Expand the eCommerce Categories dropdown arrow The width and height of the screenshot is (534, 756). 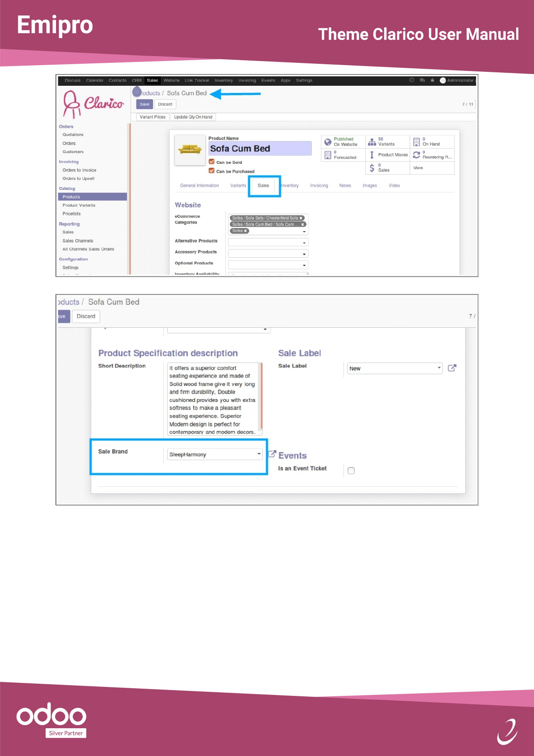tap(304, 232)
